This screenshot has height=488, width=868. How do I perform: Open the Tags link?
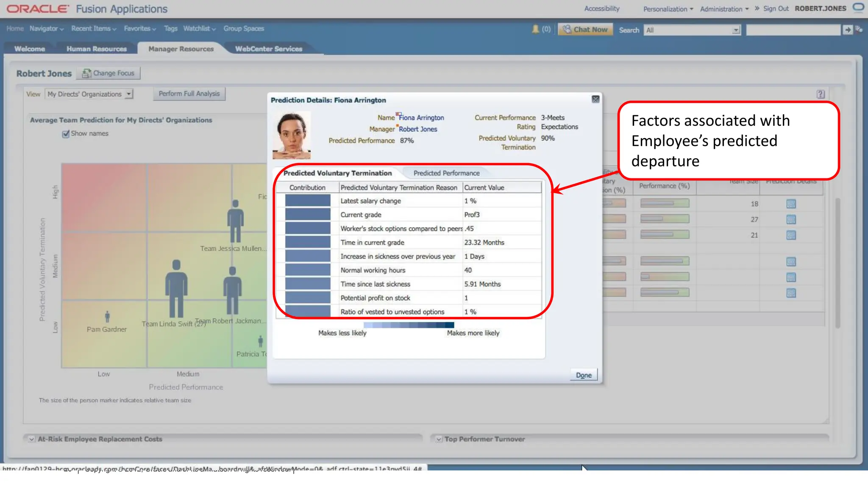170,28
